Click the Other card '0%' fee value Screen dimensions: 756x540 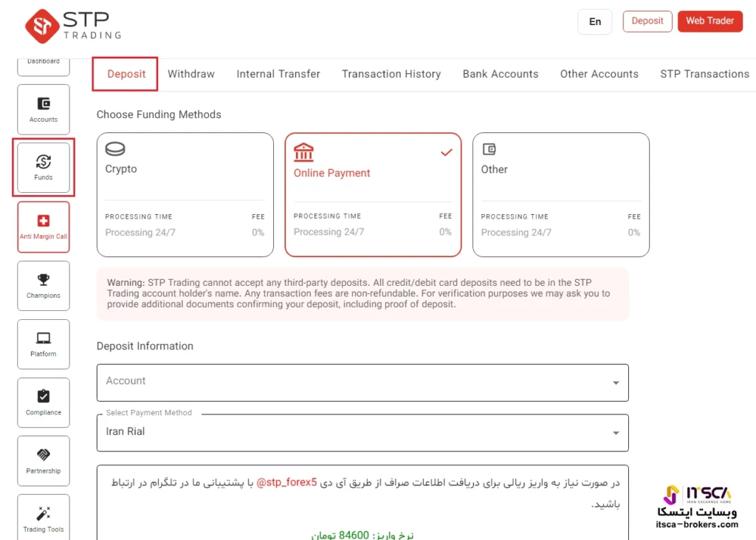[634, 233]
